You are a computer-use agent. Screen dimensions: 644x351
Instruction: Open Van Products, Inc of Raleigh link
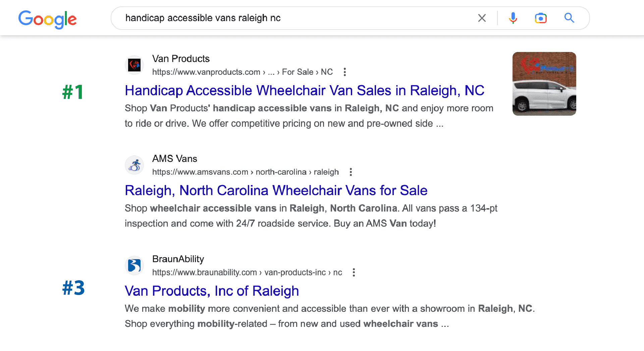212,291
